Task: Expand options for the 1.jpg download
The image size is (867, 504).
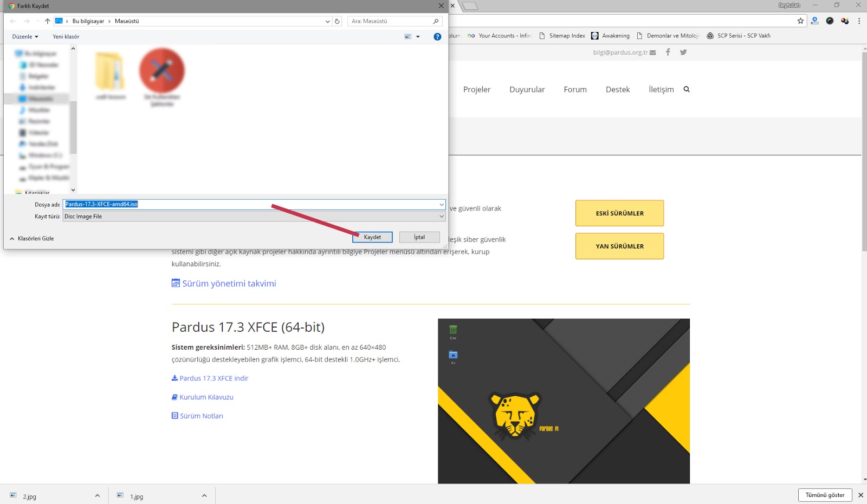Action: [x=204, y=496]
